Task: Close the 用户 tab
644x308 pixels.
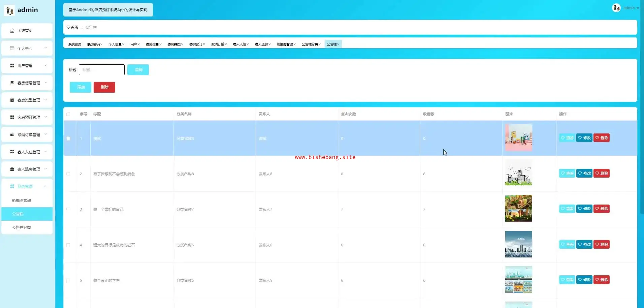Action: [x=138, y=44]
